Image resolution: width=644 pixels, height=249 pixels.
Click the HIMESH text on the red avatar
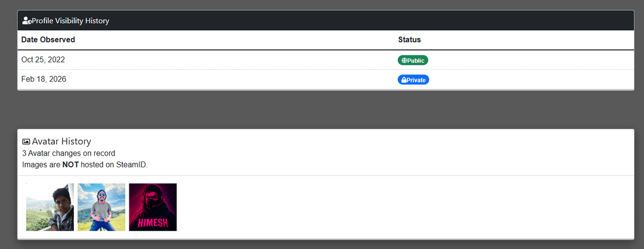(x=153, y=223)
